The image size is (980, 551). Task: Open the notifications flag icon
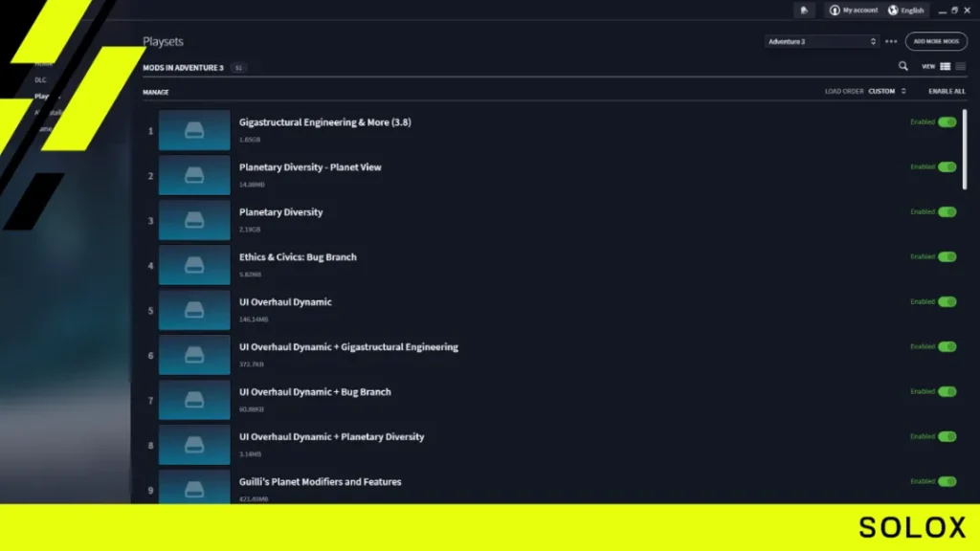coord(804,10)
